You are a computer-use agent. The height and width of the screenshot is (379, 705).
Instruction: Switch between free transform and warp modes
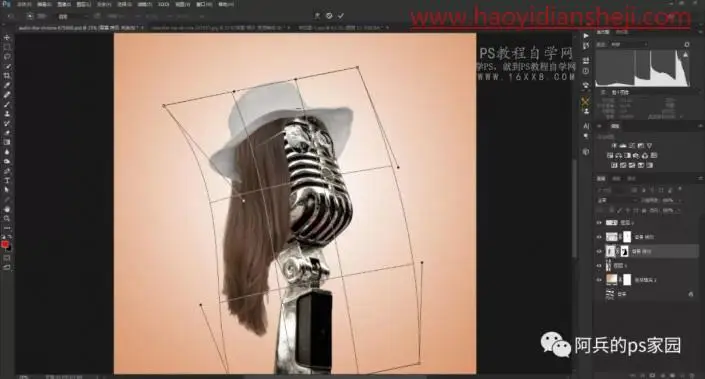coord(317,16)
